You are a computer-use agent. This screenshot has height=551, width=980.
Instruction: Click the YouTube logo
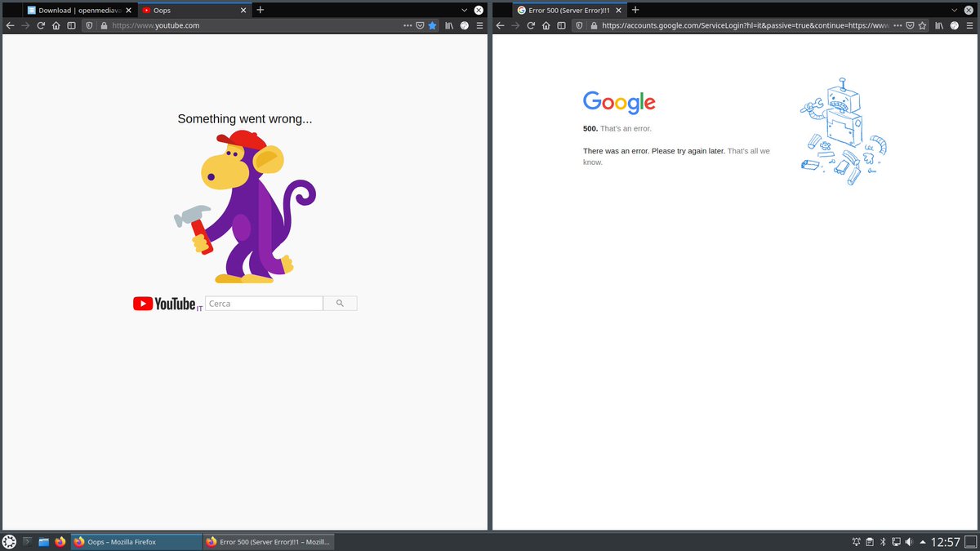coord(164,304)
